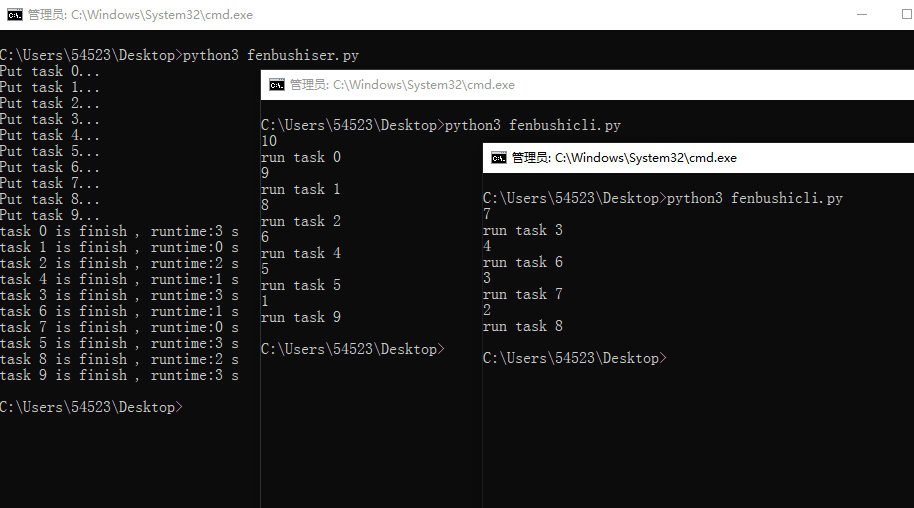
Task: Click "python3 fenbushicli.py" in the rightmost window
Action: (x=754, y=198)
